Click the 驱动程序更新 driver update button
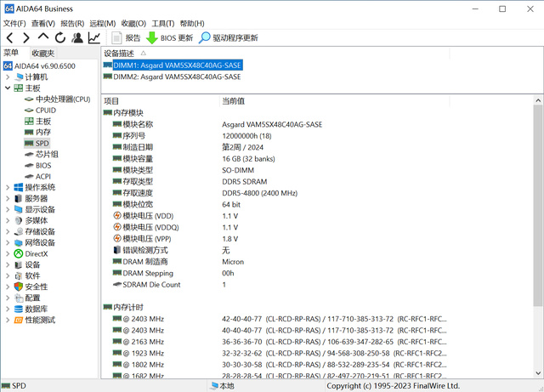The height and width of the screenshot is (392, 544). coord(229,38)
